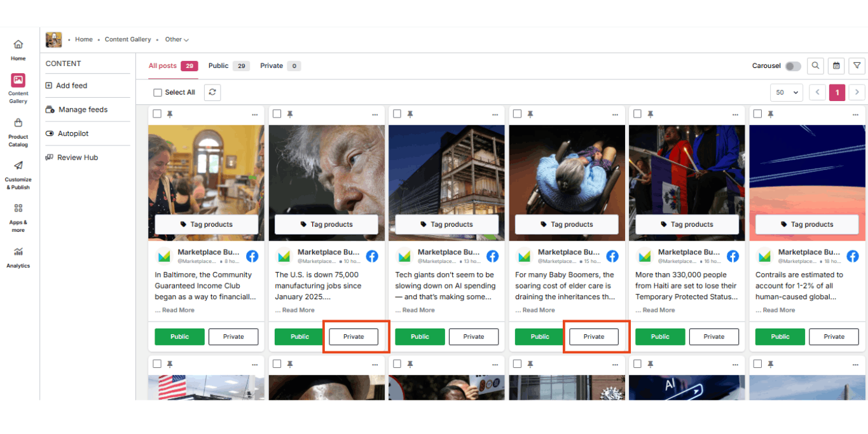The image size is (868, 434).
Task: Open Content Gallery in the sidebar
Action: coord(18,88)
